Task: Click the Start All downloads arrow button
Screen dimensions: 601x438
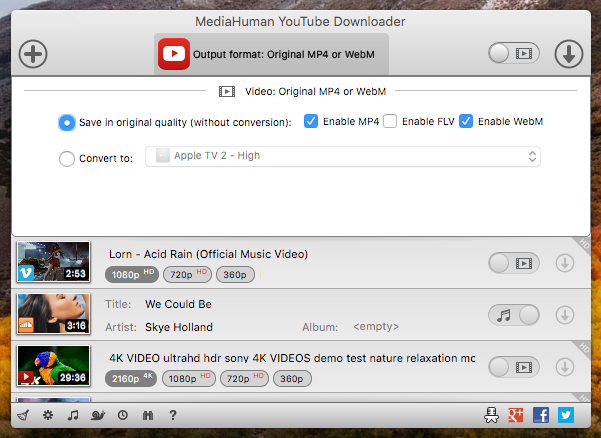Action: [x=568, y=54]
